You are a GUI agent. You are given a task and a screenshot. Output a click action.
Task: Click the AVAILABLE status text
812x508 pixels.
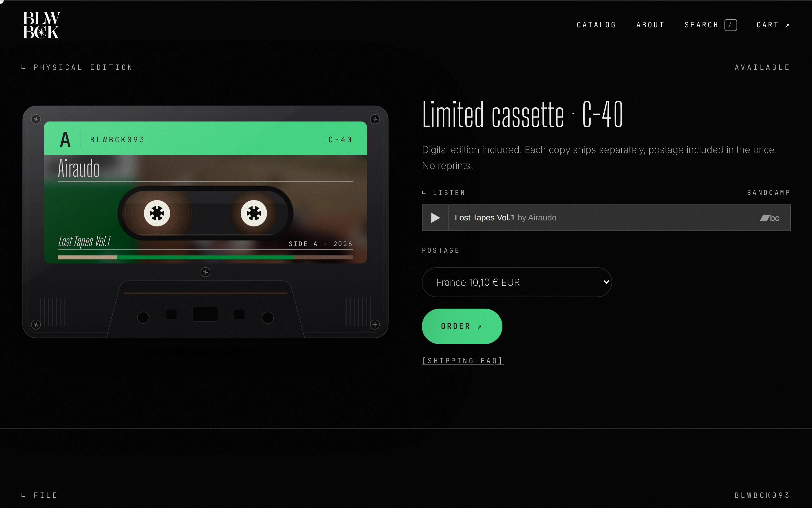[762, 67]
